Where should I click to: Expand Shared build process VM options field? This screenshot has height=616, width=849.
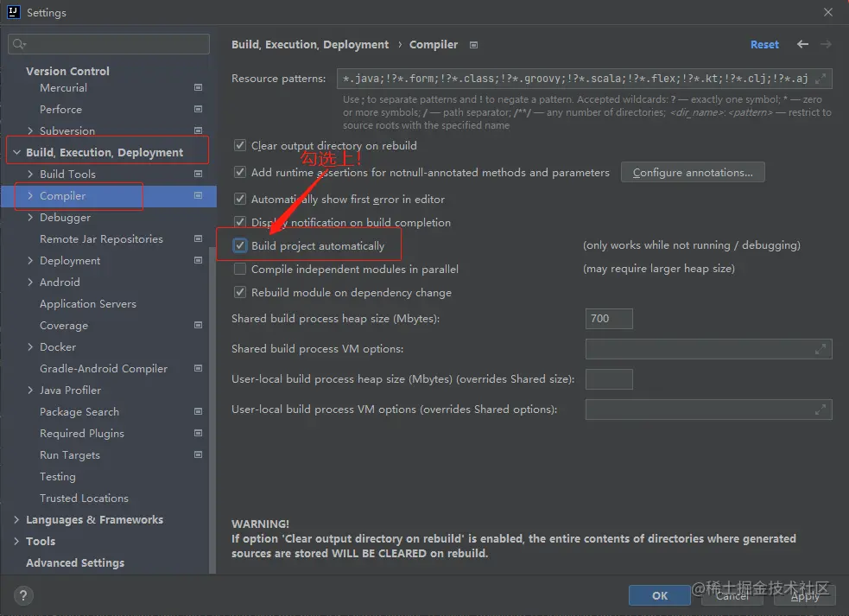820,349
